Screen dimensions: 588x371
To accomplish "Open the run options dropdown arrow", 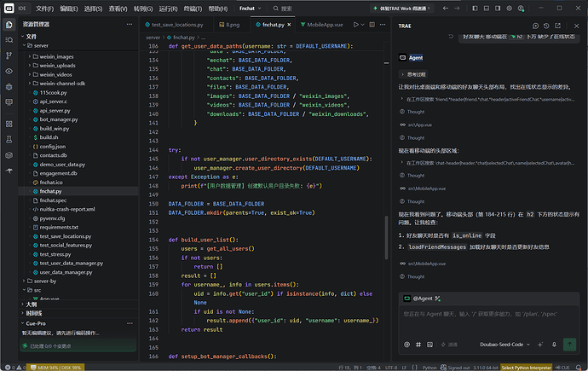I will tap(363, 25).
